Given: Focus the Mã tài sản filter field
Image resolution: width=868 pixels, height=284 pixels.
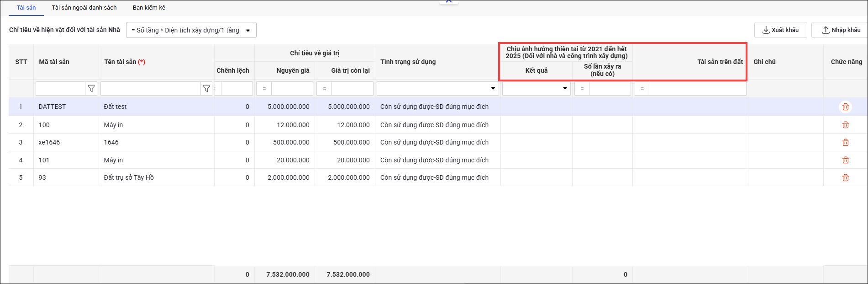Looking at the screenshot, I should pos(60,88).
